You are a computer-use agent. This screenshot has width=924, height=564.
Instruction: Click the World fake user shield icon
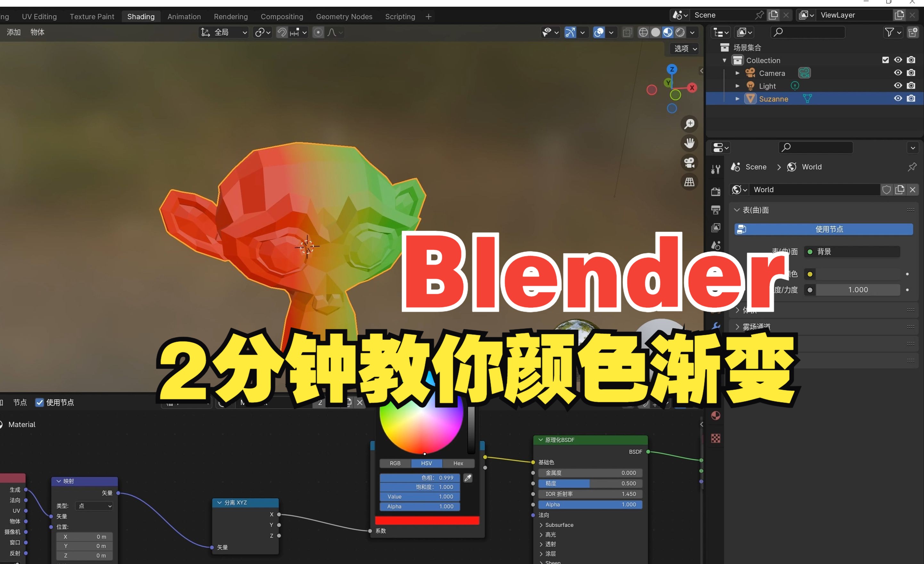(886, 190)
